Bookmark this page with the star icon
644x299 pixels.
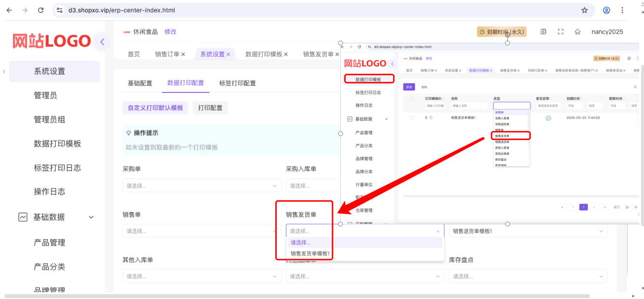click(x=585, y=10)
